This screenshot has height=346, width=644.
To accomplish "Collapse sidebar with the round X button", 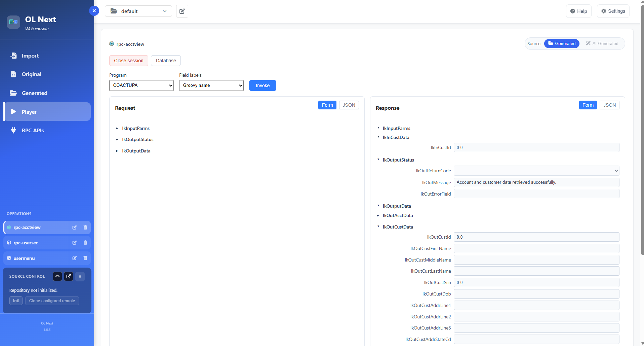I will 94,11.
